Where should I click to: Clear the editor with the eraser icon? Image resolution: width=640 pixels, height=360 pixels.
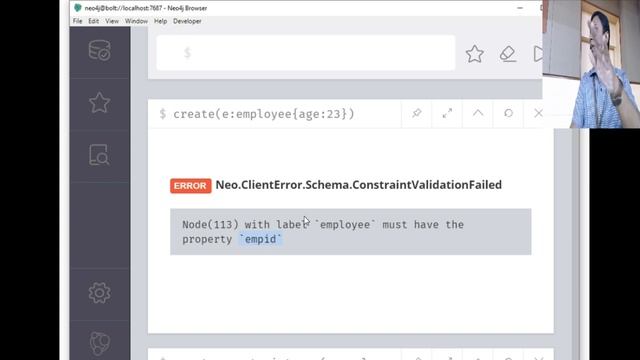(508, 54)
